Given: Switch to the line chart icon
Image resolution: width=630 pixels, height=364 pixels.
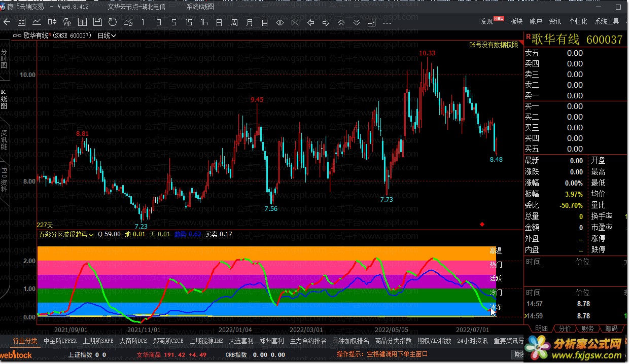Looking at the screenshot, I should [x=37, y=22].
